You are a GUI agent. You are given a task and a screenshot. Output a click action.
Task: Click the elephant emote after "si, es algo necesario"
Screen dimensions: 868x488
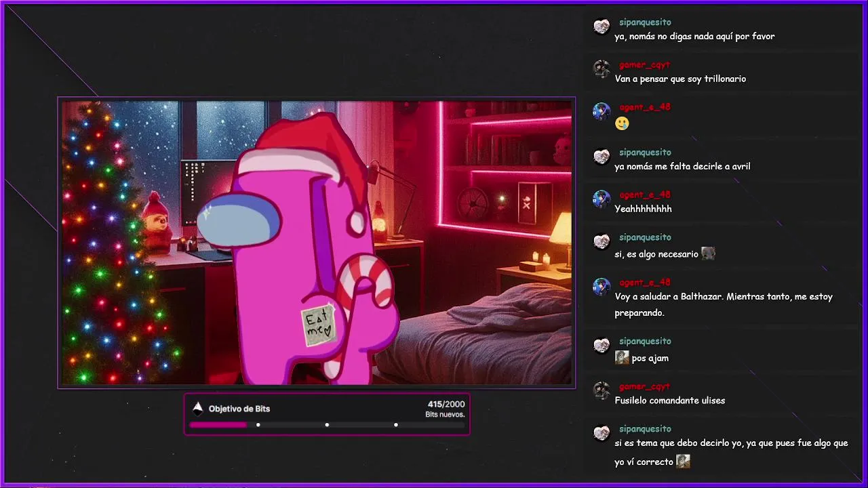pos(708,253)
